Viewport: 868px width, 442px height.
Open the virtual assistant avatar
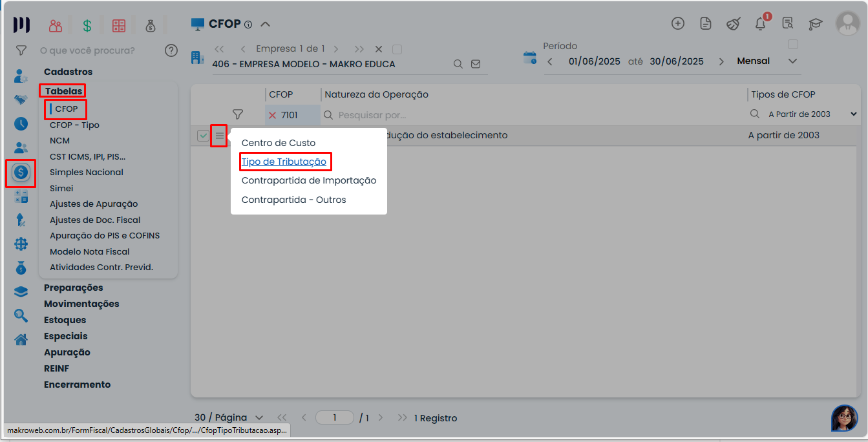tap(844, 418)
